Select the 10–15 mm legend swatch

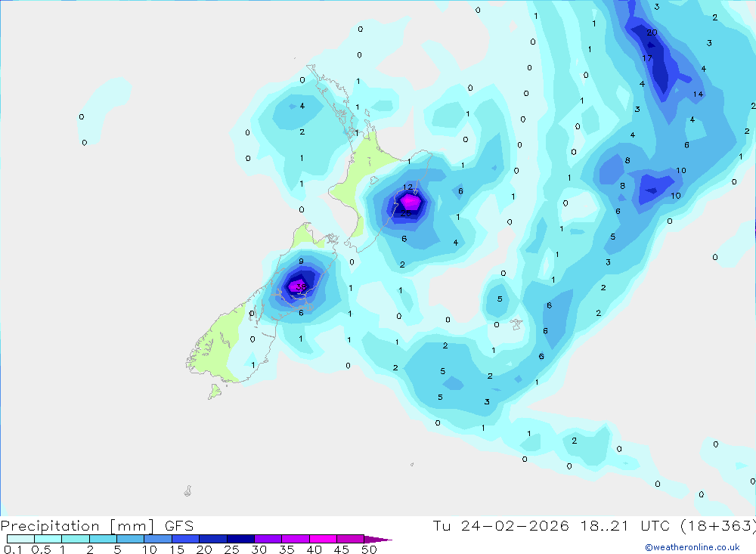point(158,539)
